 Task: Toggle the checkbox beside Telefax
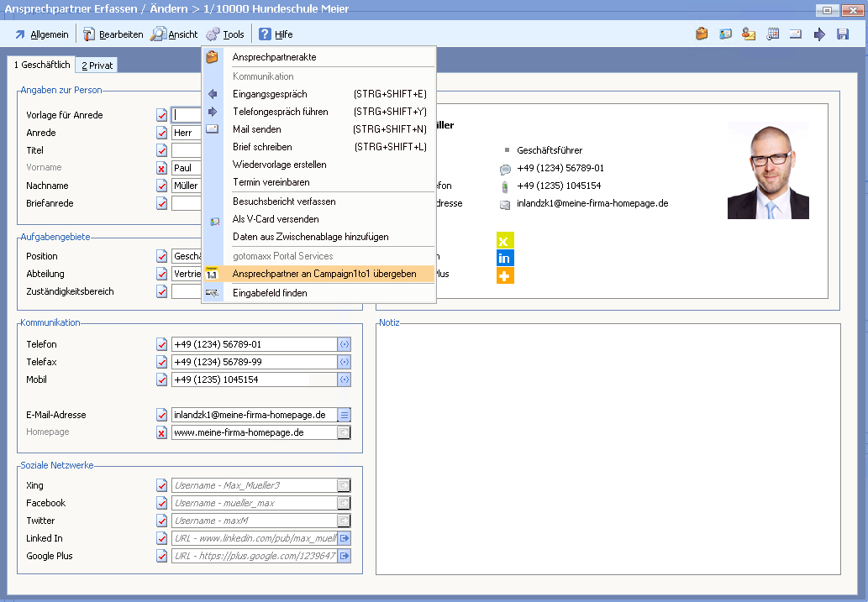(x=162, y=362)
